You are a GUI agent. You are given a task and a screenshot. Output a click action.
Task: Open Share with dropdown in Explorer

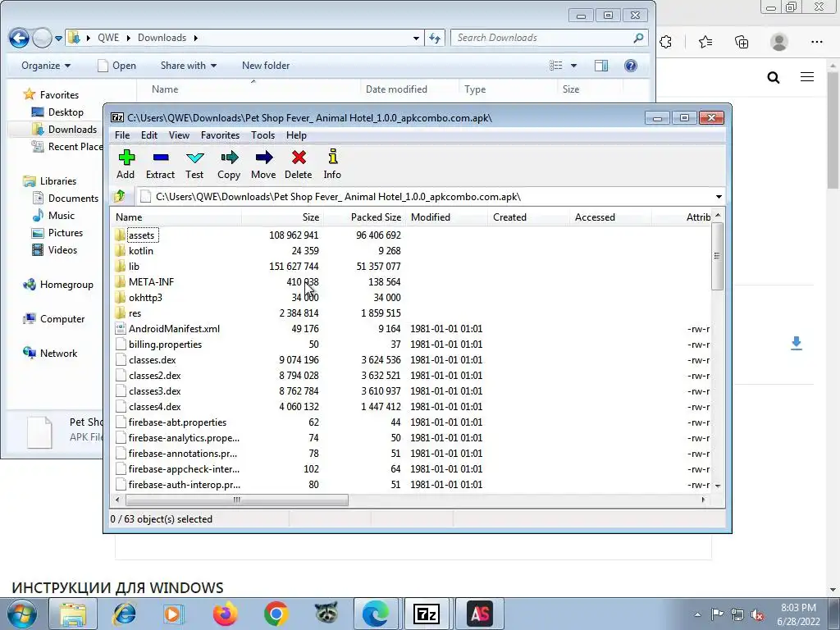[x=189, y=66]
